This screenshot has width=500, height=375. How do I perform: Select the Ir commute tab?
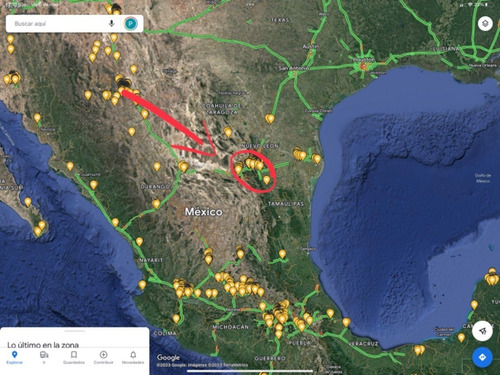click(x=44, y=358)
